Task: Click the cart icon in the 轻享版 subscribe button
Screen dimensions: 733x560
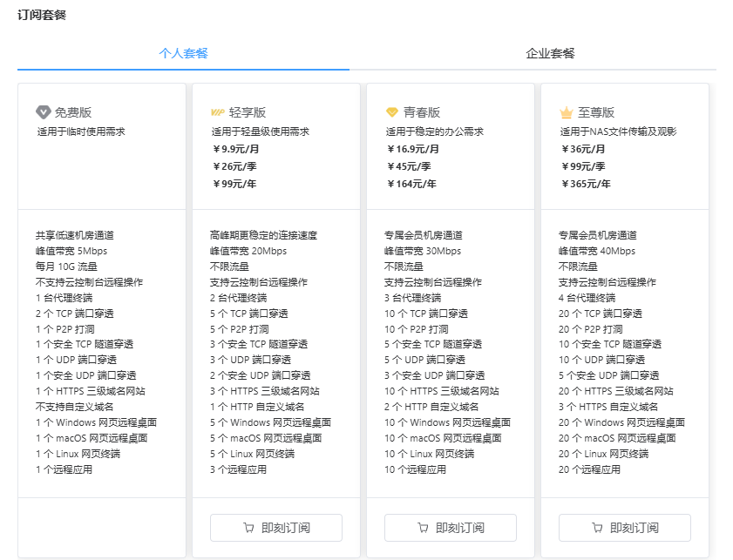Action: tap(248, 528)
